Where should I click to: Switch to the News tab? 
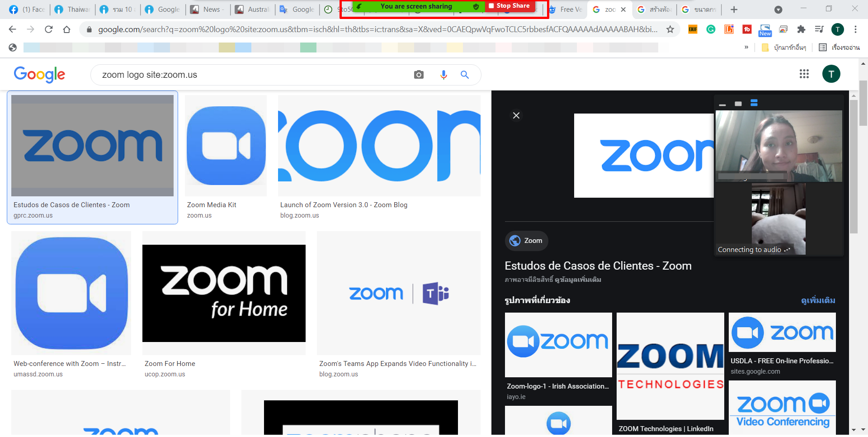pyautogui.click(x=208, y=9)
